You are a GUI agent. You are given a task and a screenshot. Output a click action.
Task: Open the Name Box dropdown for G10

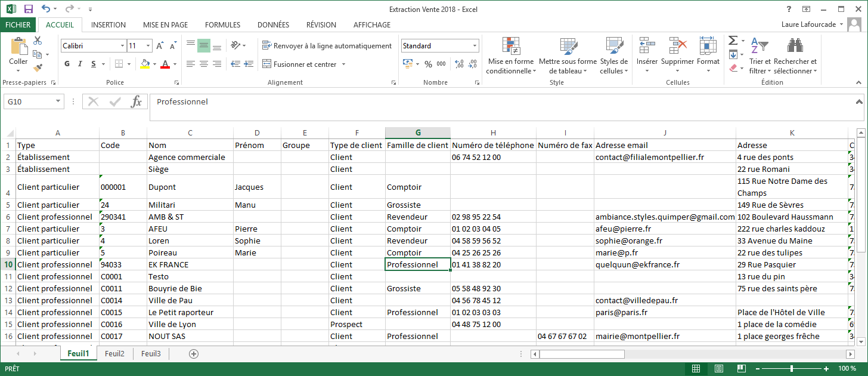58,101
